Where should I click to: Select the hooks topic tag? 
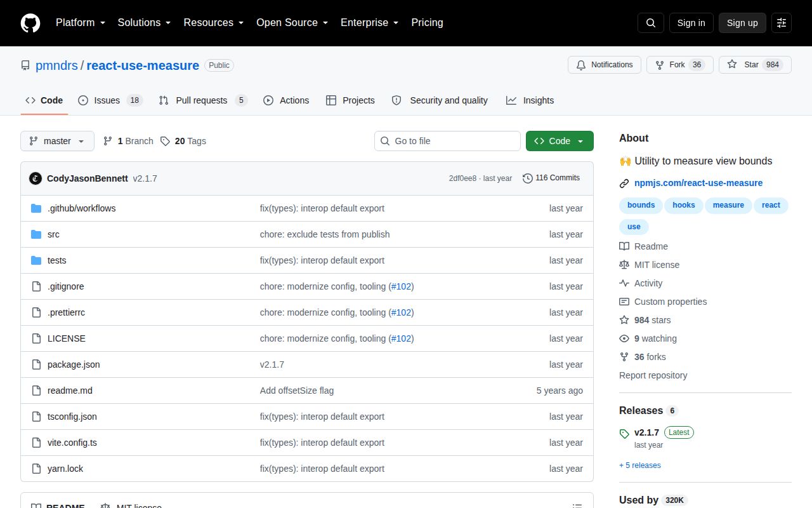pyautogui.click(x=684, y=205)
